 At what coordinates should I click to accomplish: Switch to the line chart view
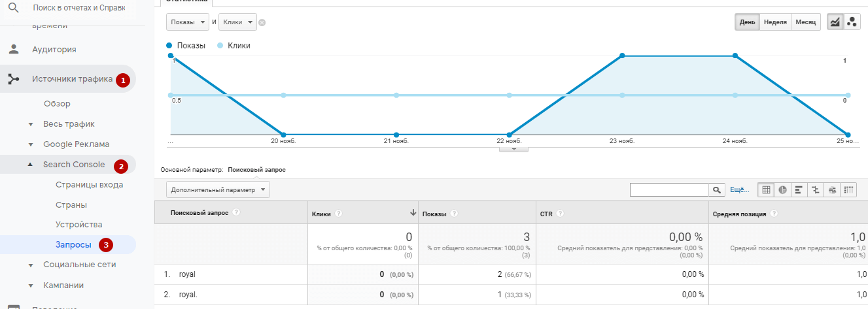[835, 22]
